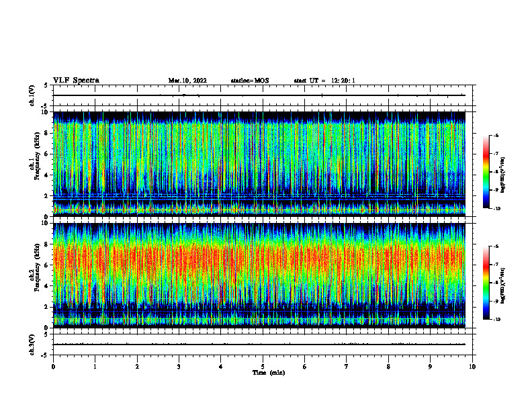The width and height of the screenshot is (532, 411).
Task: Click the ch.2 spectrogram panel
Action: pyautogui.click(x=259, y=275)
